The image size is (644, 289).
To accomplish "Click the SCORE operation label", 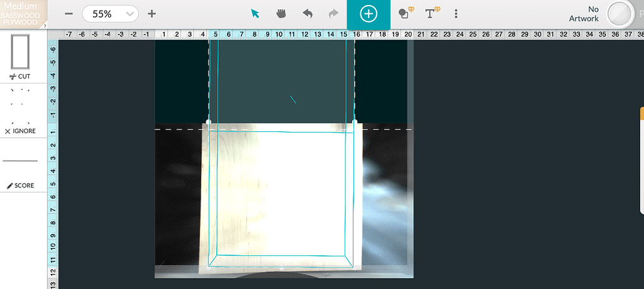I will 20,185.
